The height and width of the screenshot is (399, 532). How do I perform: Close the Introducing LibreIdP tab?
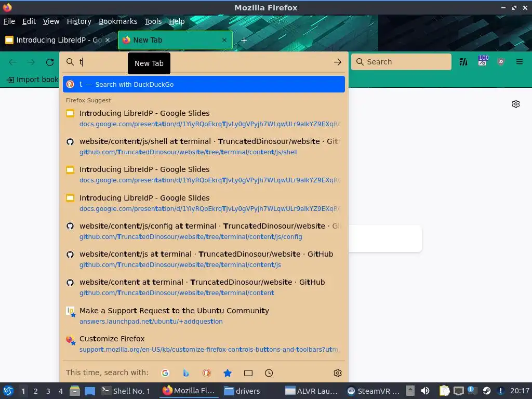108,40
